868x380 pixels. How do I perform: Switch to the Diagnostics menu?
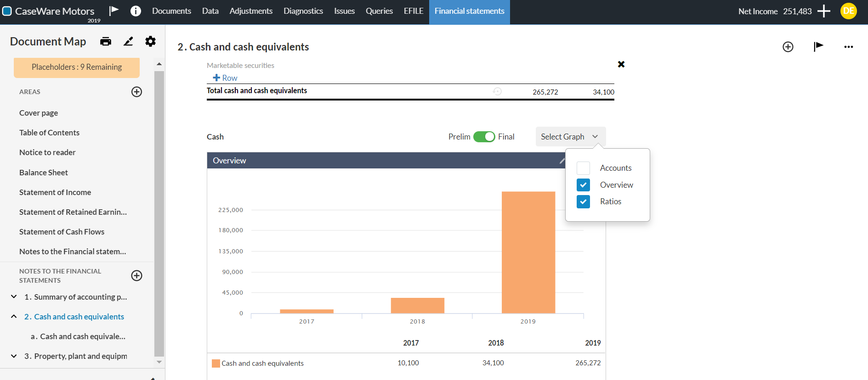point(303,11)
